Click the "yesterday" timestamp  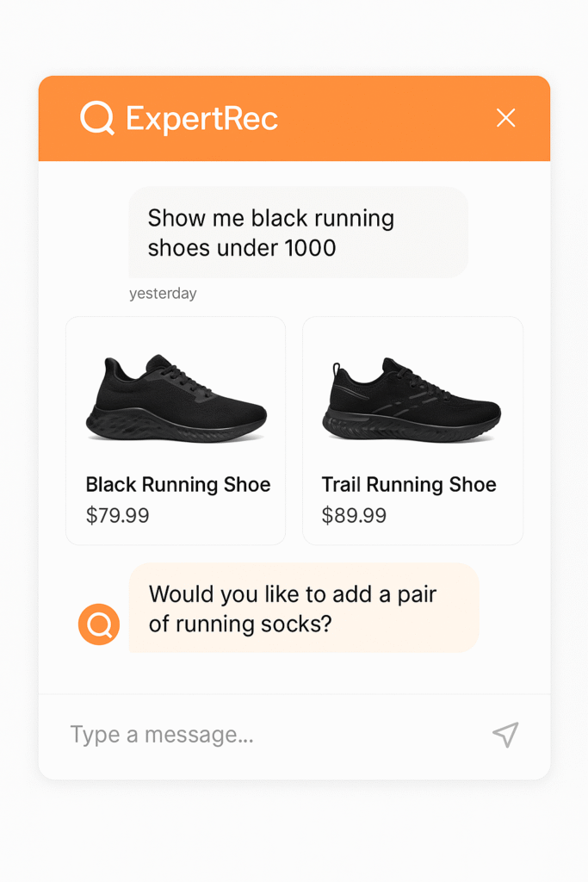(163, 294)
